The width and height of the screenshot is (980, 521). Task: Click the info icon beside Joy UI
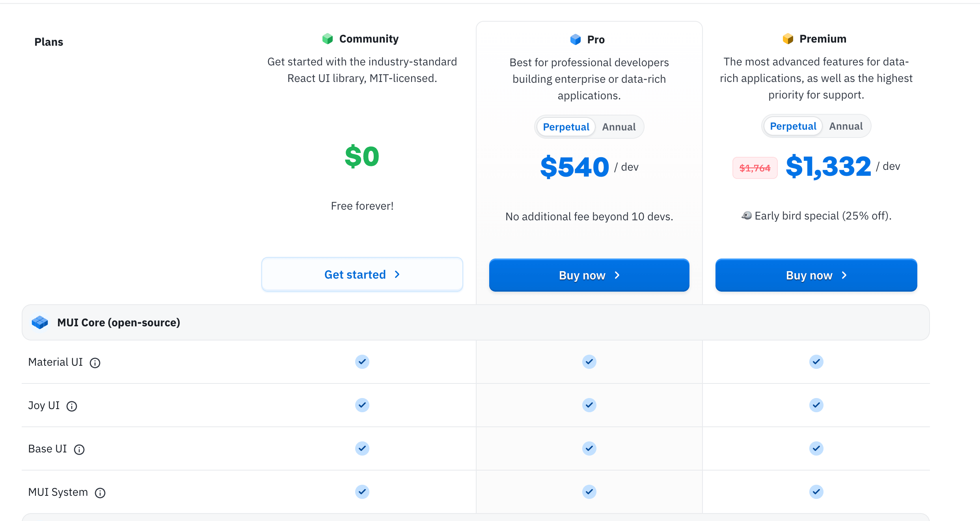[72, 406]
